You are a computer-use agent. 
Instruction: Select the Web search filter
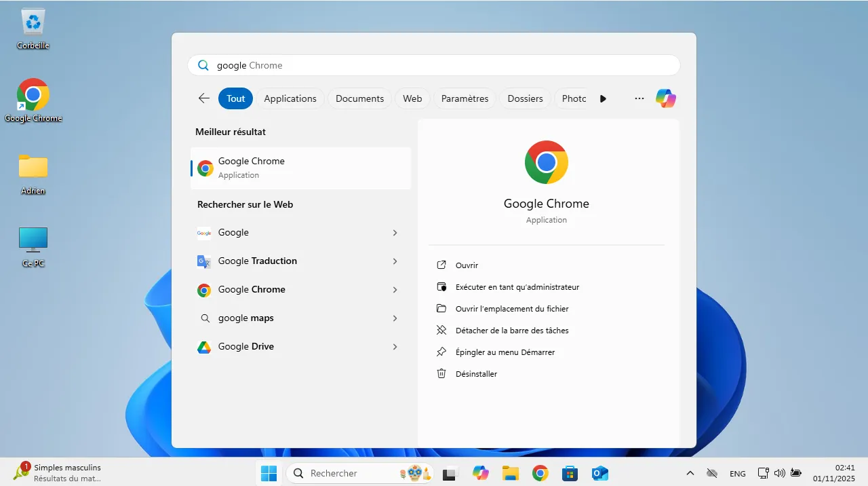tap(412, 98)
